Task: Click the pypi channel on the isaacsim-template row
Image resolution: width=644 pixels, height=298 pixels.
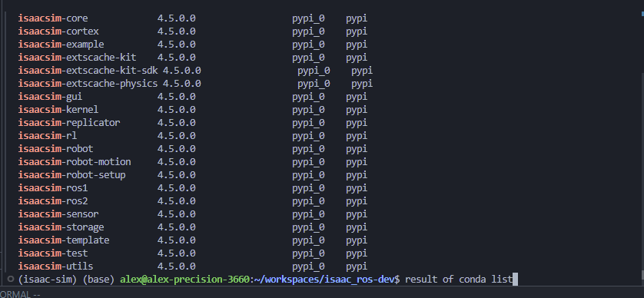Action: pyautogui.click(x=357, y=240)
